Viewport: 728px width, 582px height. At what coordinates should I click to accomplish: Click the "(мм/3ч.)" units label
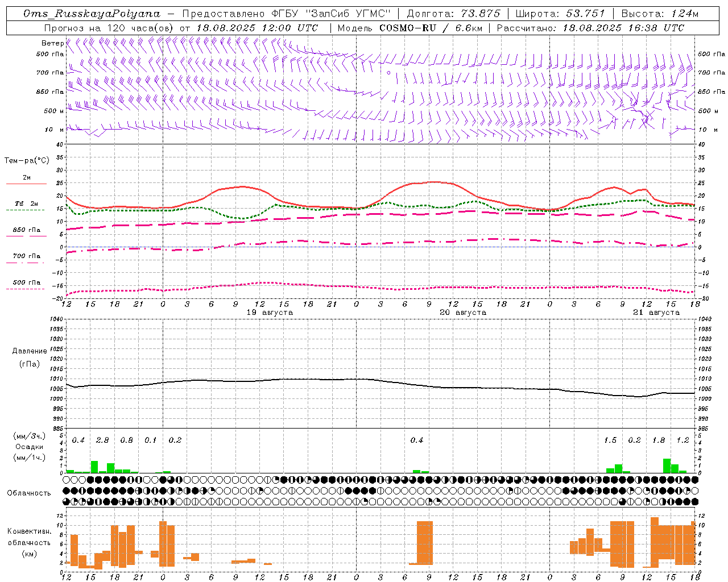point(29,436)
